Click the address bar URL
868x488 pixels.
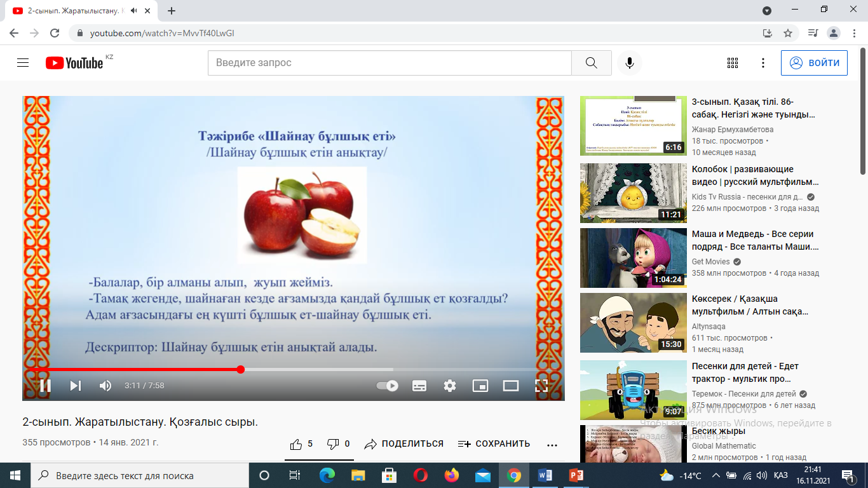point(162,33)
